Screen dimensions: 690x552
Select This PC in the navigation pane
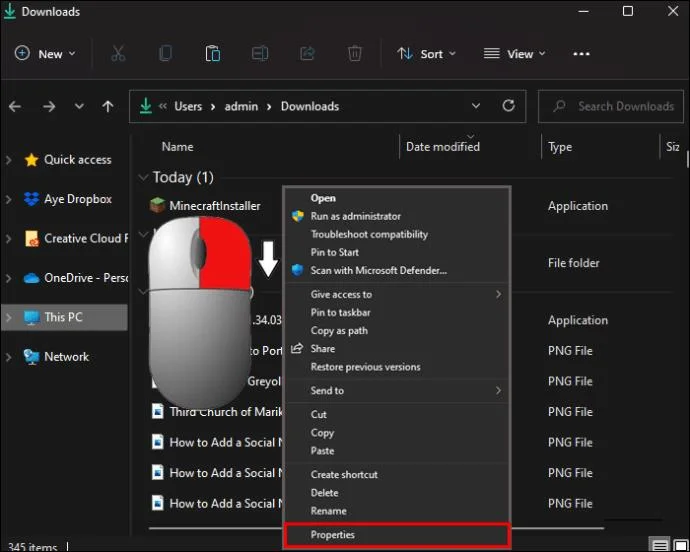[x=64, y=317]
